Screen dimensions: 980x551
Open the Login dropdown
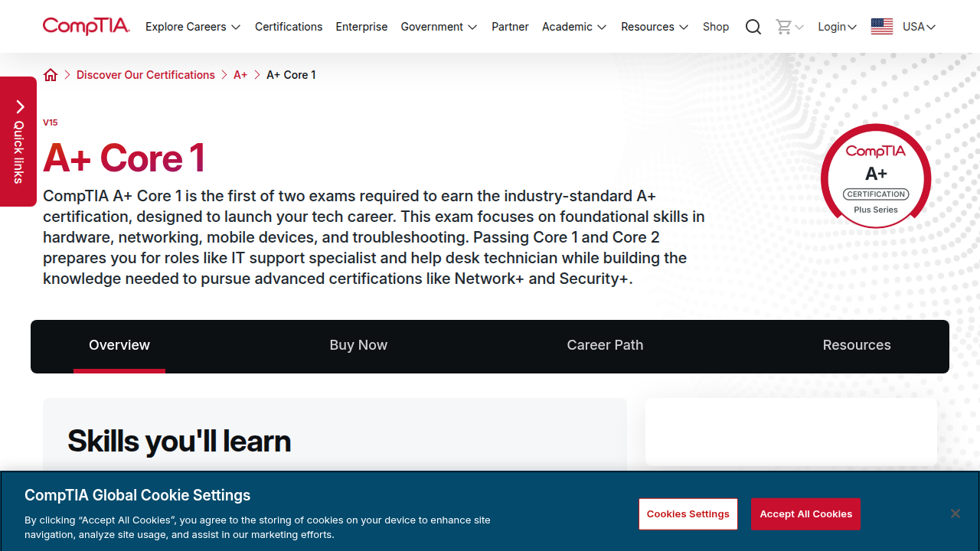[x=837, y=27]
